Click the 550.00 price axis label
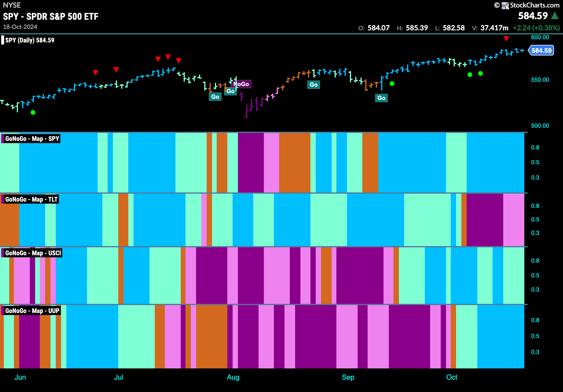The width and height of the screenshot is (563, 392). [540, 80]
